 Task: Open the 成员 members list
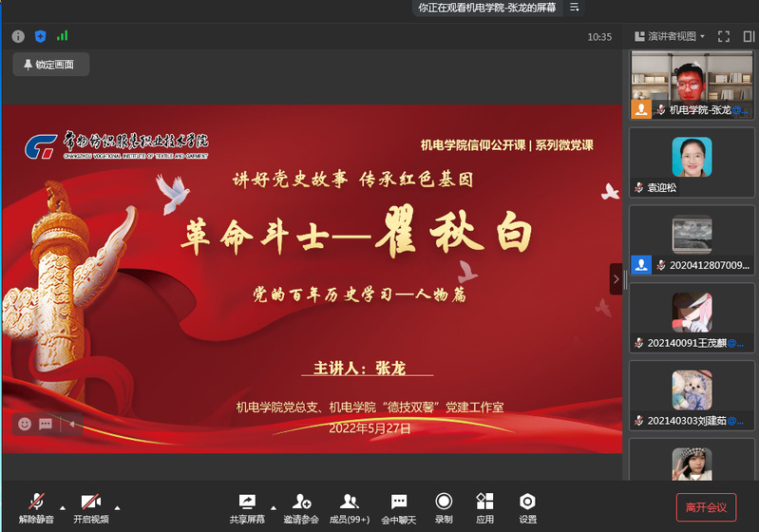click(350, 507)
